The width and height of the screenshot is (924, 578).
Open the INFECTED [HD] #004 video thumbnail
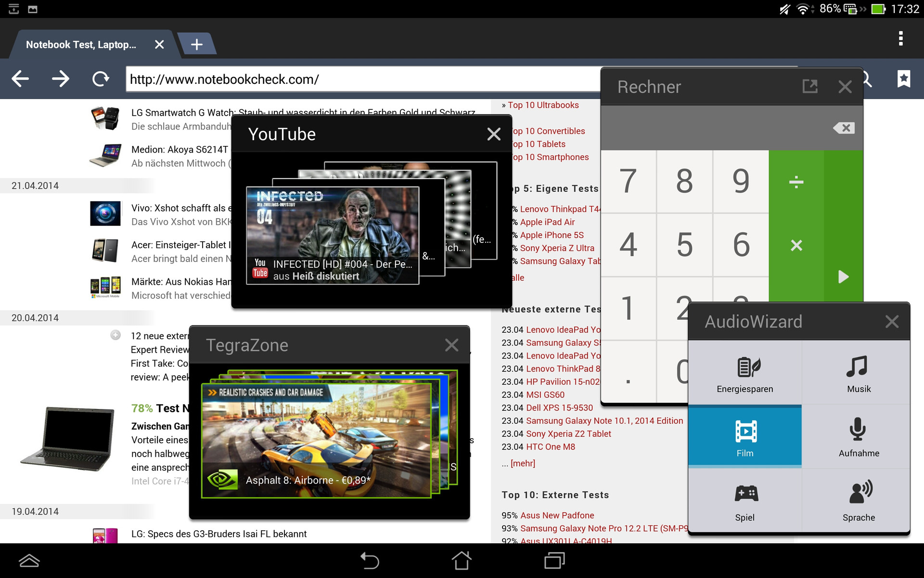(333, 236)
